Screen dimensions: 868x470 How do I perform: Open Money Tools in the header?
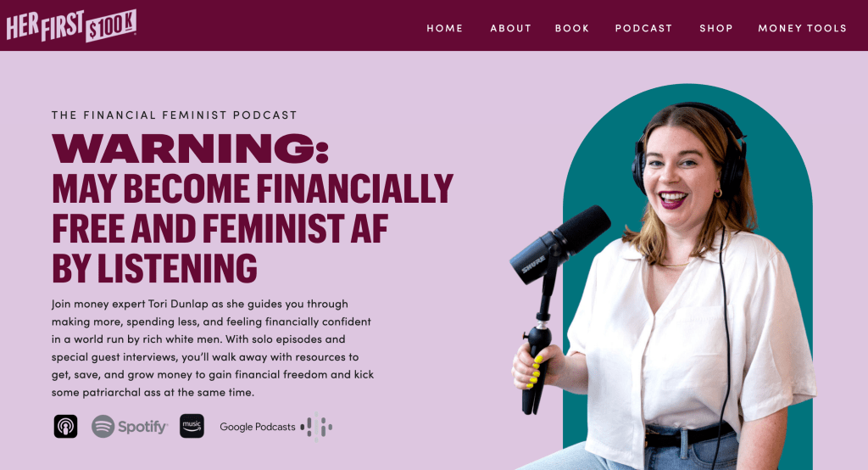(802, 28)
